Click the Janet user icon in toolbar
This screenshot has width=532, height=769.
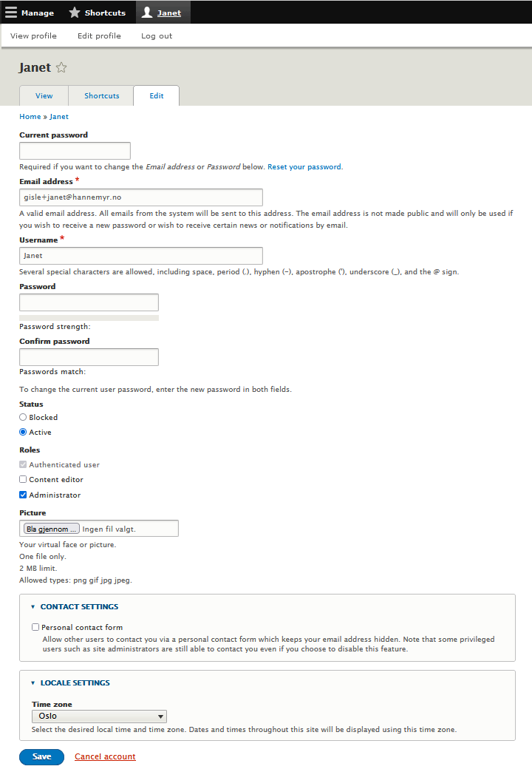click(x=147, y=13)
